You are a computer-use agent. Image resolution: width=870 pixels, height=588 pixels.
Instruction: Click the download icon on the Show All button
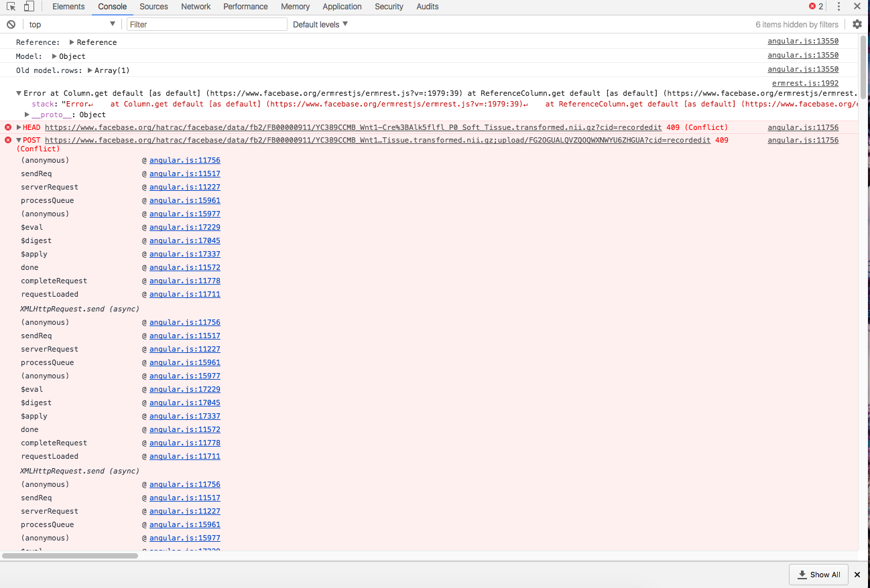(802, 575)
